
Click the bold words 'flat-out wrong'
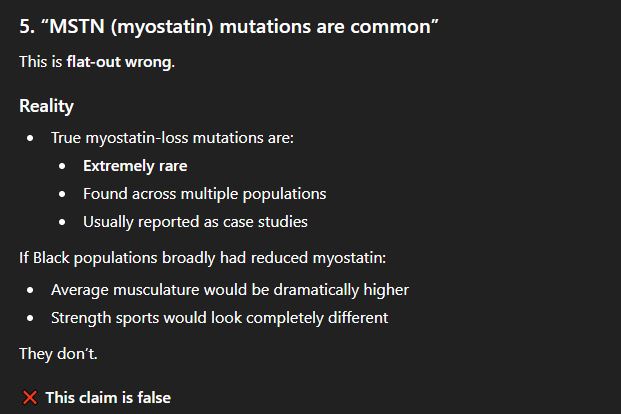point(120,62)
